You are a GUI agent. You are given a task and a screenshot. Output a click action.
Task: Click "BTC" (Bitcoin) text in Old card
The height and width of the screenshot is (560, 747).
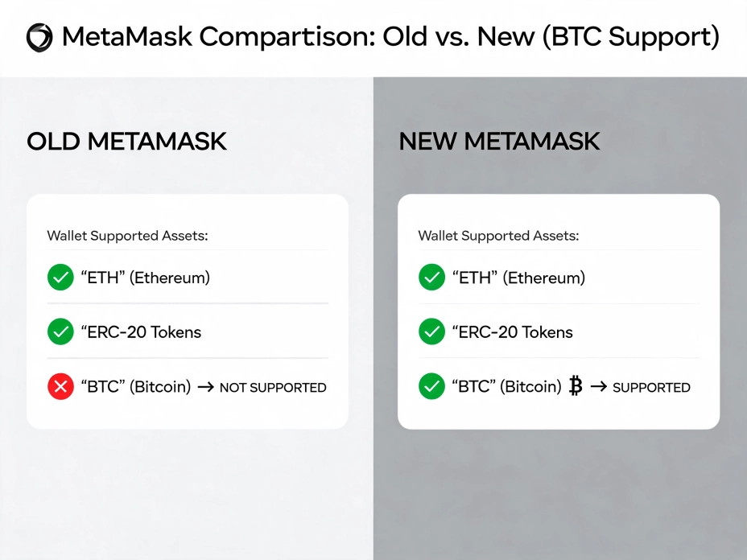(x=136, y=387)
